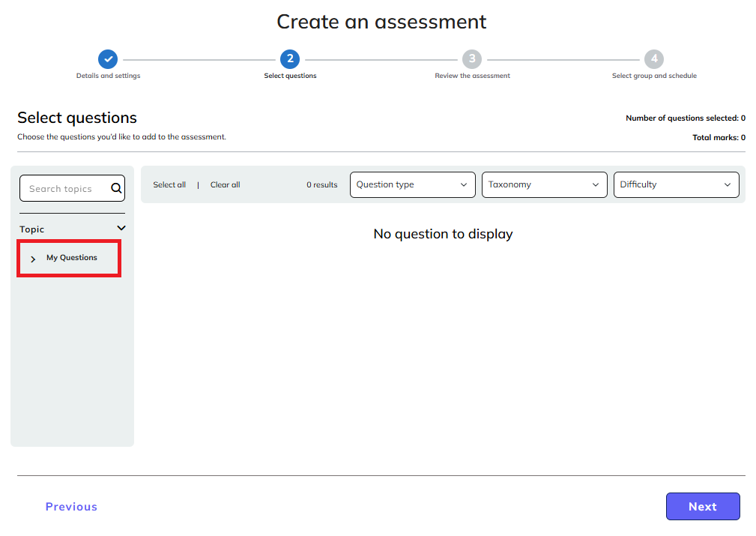
Task: Click the 'No question to display' message
Action: [443, 234]
